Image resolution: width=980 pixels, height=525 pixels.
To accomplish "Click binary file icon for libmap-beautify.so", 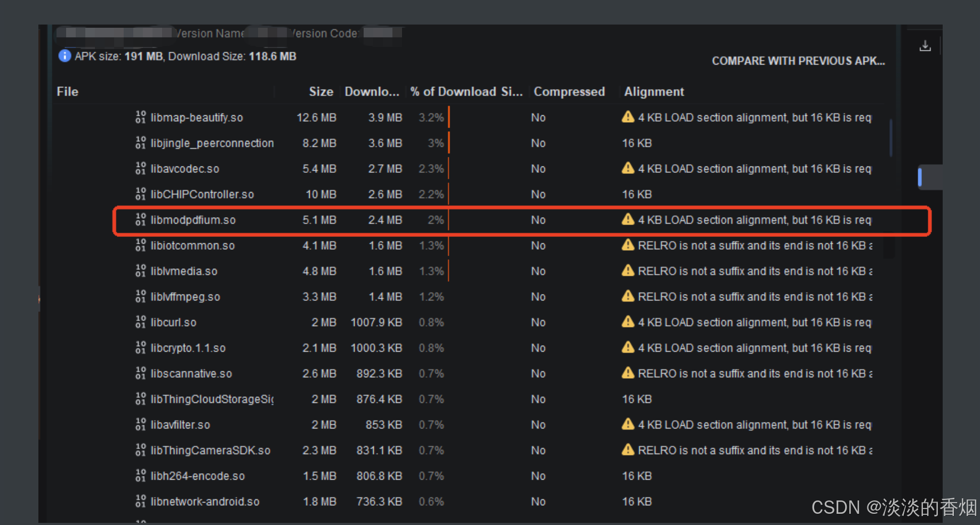I will [x=141, y=117].
